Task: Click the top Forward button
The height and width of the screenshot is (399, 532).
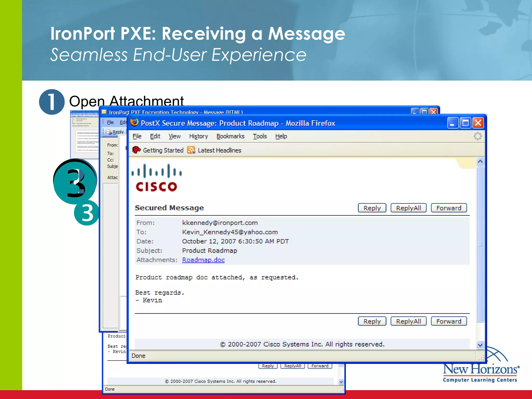Action: (x=449, y=208)
